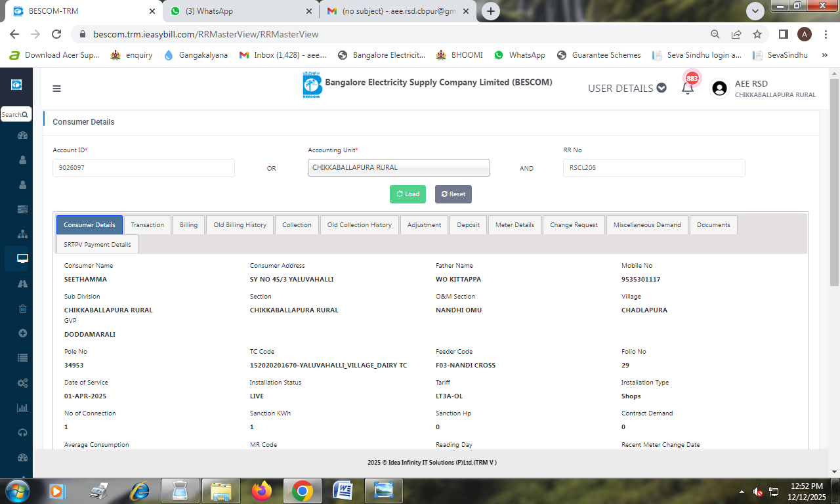Open the trash bin icon in the sidebar
The width and height of the screenshot is (840, 504).
coord(22,309)
